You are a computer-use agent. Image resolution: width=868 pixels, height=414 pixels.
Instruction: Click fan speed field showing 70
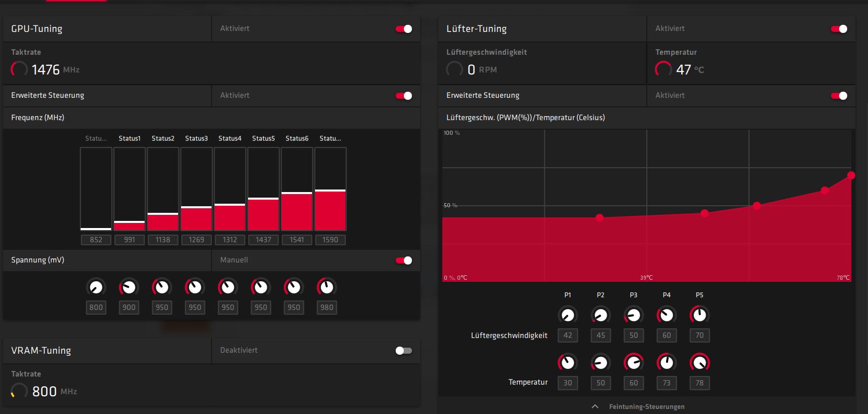click(700, 335)
